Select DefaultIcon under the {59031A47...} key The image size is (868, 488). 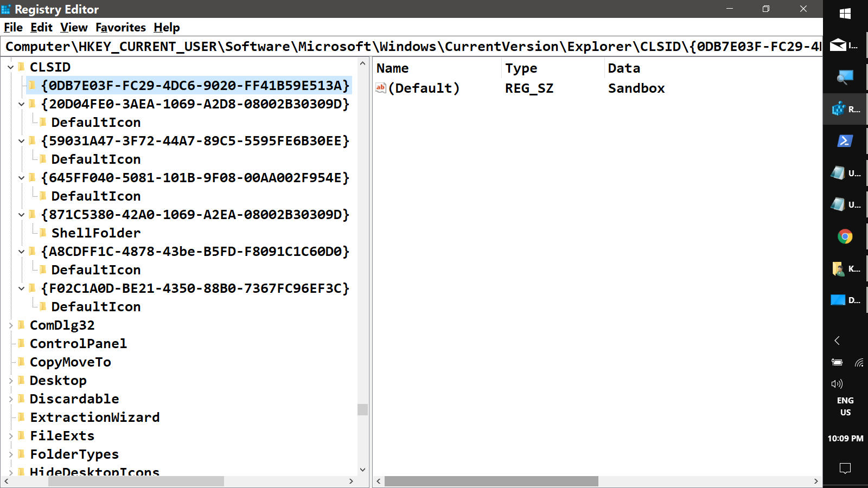[96, 159]
